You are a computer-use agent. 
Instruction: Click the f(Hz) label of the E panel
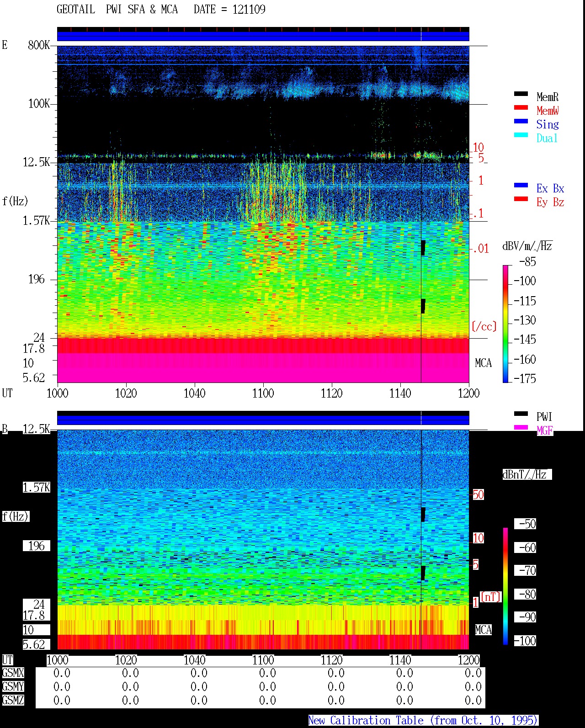tap(15, 201)
